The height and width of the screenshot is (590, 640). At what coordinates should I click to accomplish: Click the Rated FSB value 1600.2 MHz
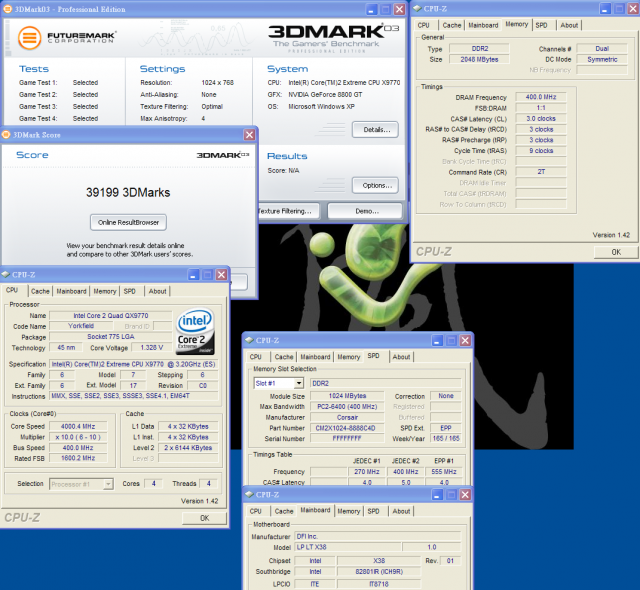78,458
